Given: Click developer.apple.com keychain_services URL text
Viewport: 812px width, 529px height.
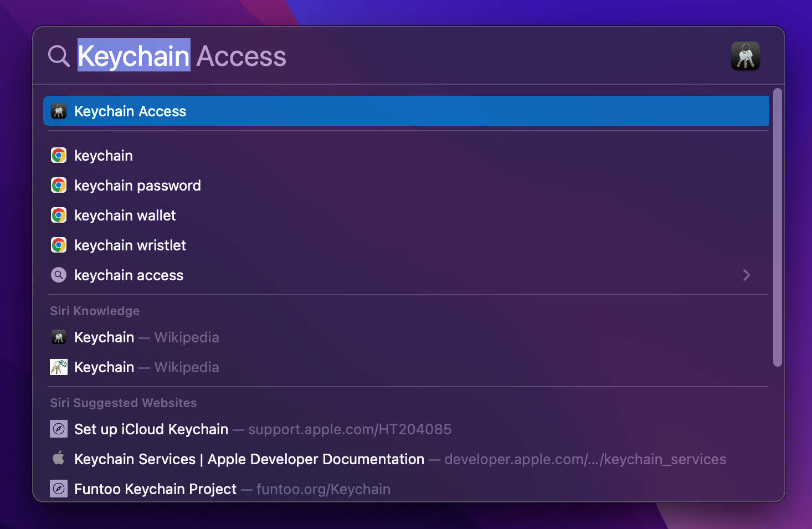Looking at the screenshot, I should tap(585, 459).
